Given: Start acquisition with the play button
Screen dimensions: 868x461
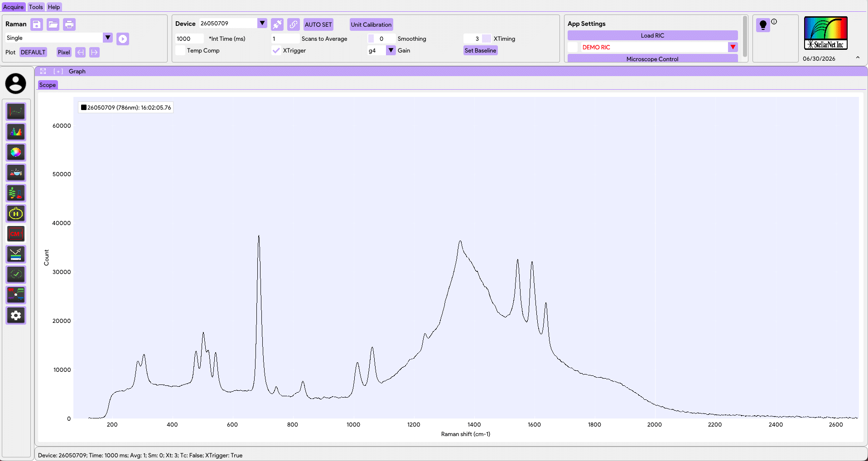Looking at the screenshot, I should click(123, 39).
